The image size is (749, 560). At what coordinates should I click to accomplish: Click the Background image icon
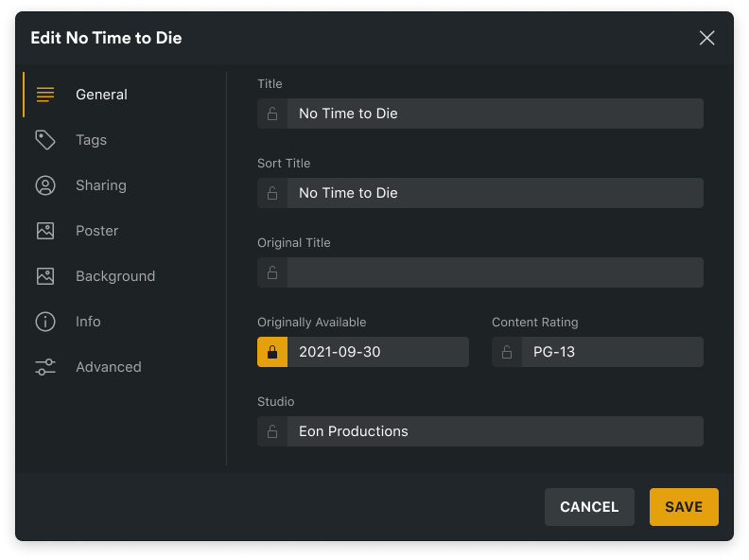(45, 276)
